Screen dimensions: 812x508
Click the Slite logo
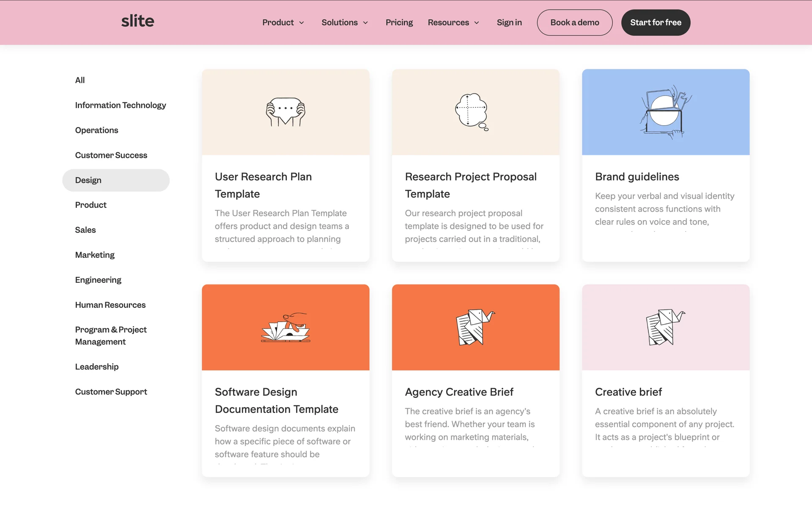point(137,21)
